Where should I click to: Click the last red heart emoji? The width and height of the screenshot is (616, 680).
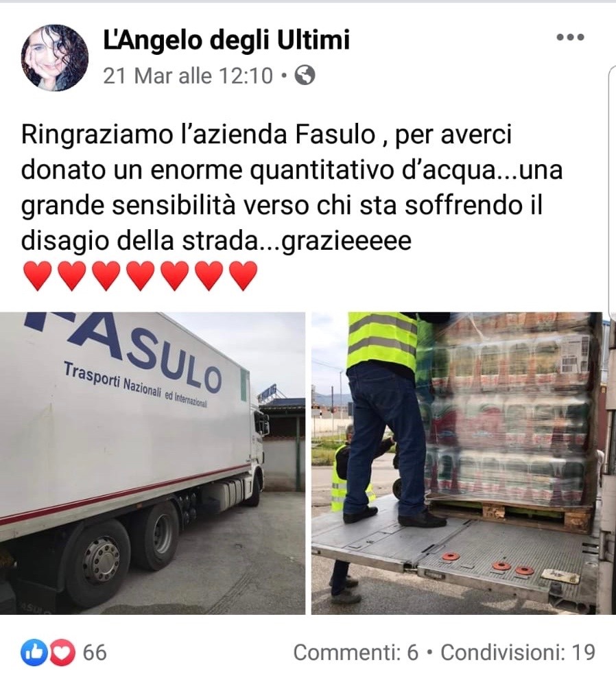coord(244,275)
